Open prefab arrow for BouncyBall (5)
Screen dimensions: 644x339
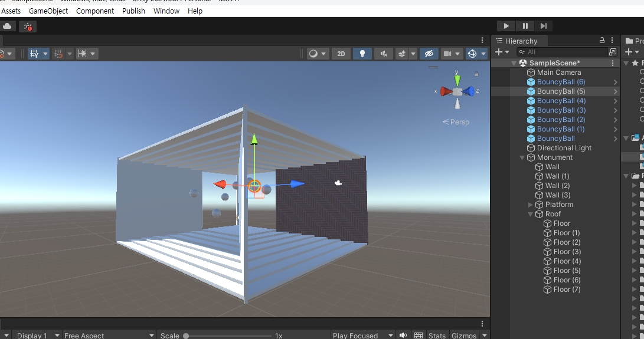tap(615, 91)
